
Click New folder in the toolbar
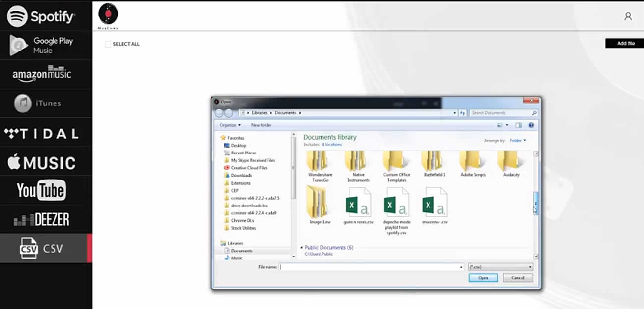261,125
